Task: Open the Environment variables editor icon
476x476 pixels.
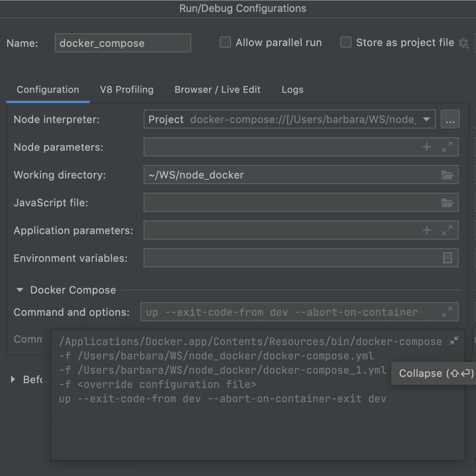Action: tap(447, 258)
